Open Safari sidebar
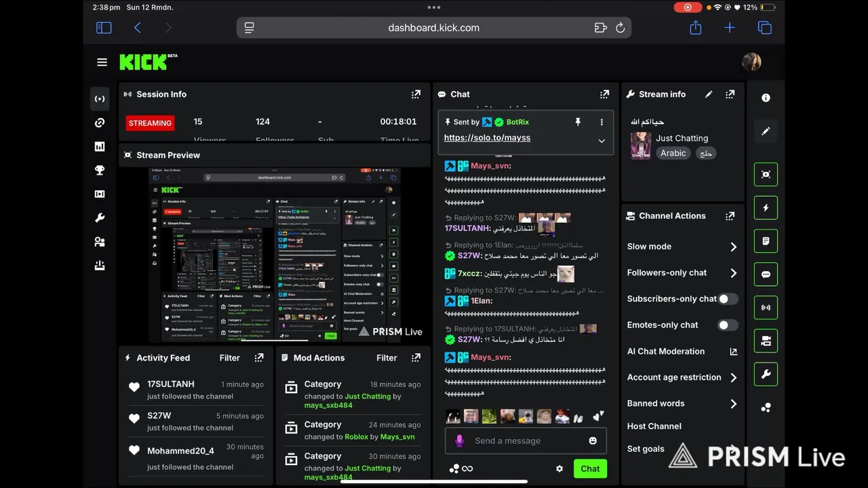This screenshot has height=488, width=868. point(104,28)
